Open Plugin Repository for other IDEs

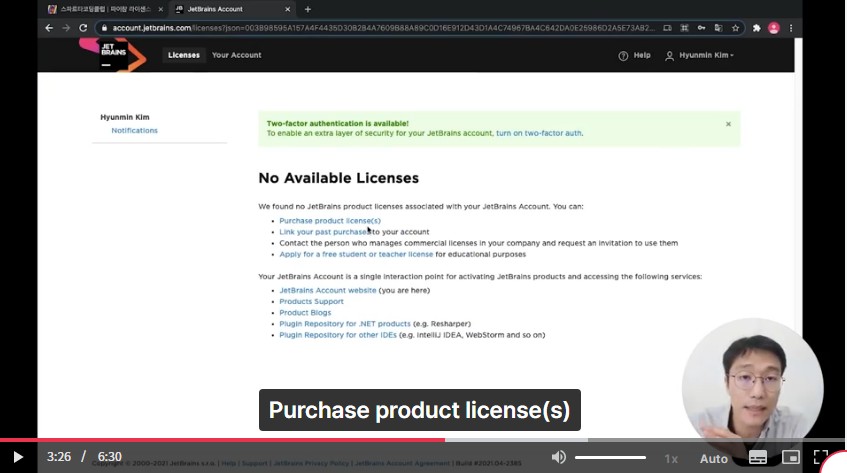(338, 335)
